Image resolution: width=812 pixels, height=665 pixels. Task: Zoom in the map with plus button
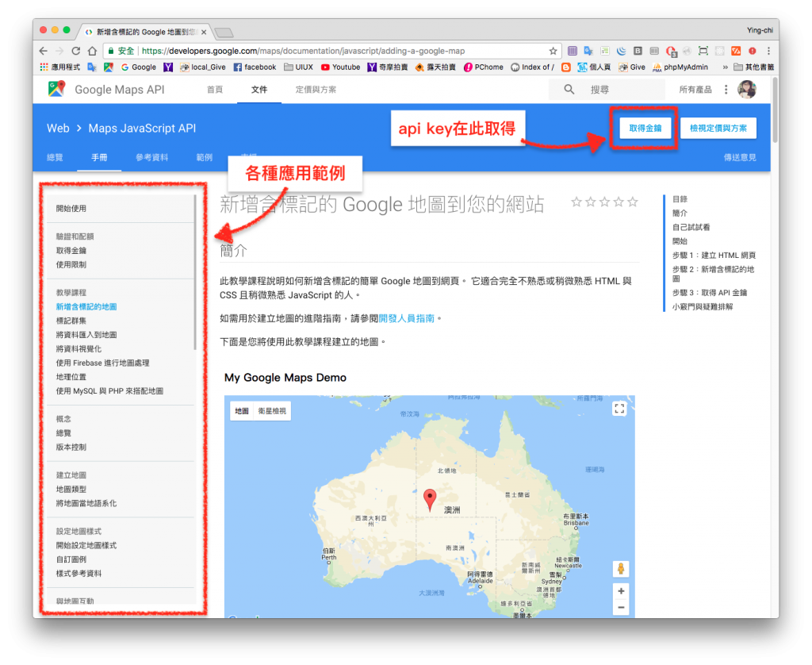621,591
